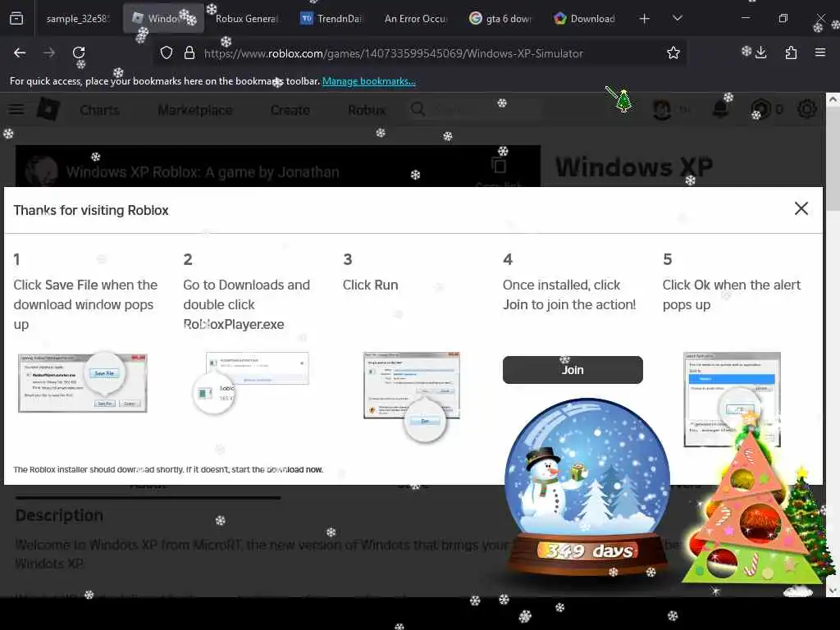Switch to the Robux Generator tab
The height and width of the screenshot is (630, 840).
click(246, 19)
